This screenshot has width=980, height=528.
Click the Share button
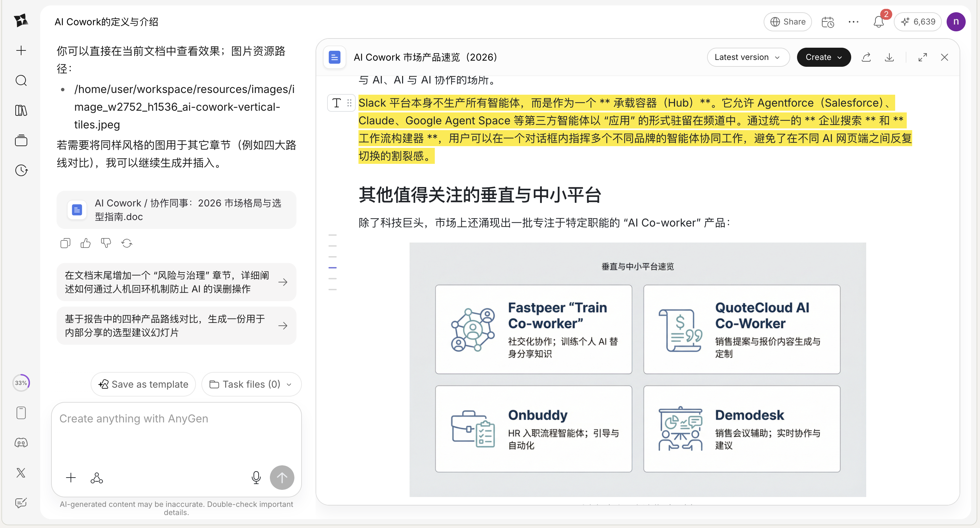pyautogui.click(x=787, y=22)
